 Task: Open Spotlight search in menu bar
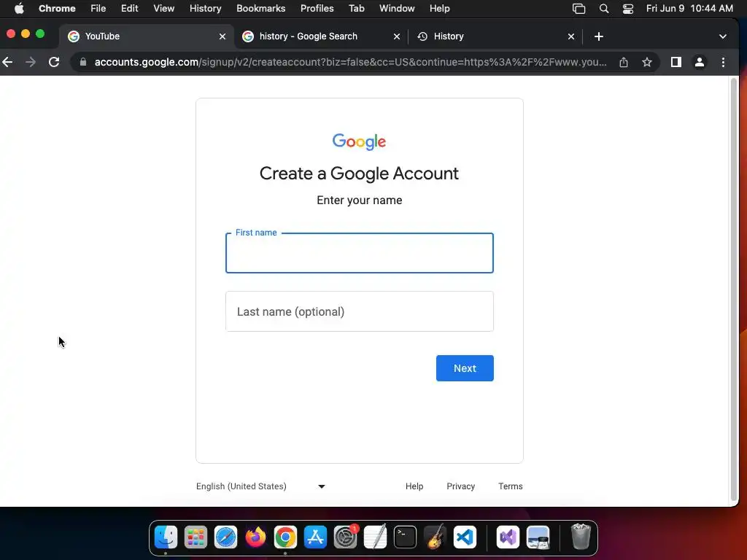click(603, 9)
